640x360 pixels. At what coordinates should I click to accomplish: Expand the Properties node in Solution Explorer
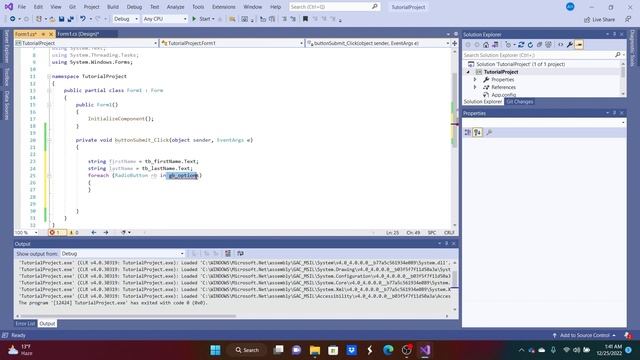[475, 80]
